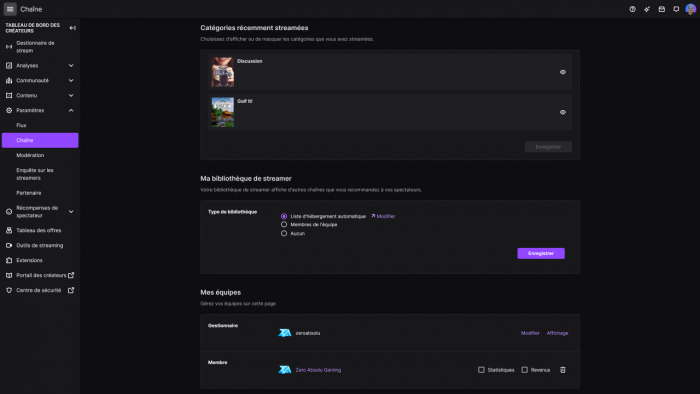Open the help icon in top bar
The width and height of the screenshot is (700, 394).
click(632, 9)
